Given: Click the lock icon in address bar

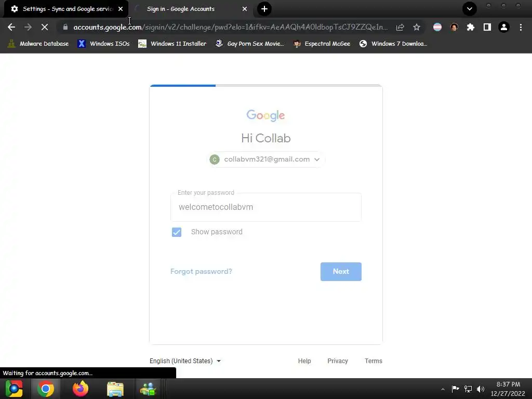Looking at the screenshot, I should click(x=65, y=27).
